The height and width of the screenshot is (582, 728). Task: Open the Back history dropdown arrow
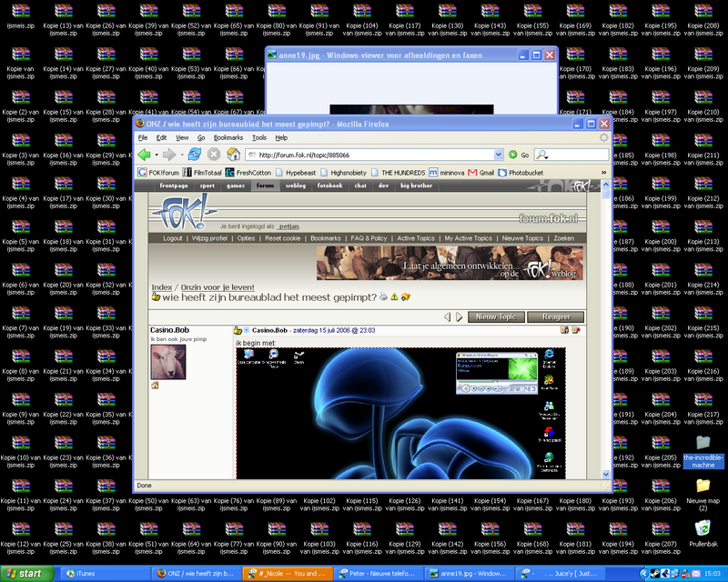click(157, 155)
